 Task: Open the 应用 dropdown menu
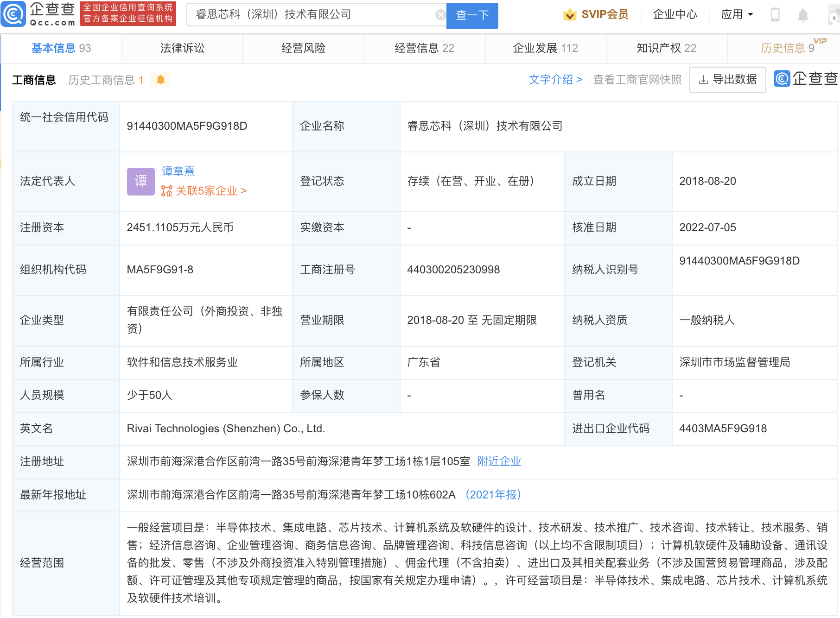[737, 15]
